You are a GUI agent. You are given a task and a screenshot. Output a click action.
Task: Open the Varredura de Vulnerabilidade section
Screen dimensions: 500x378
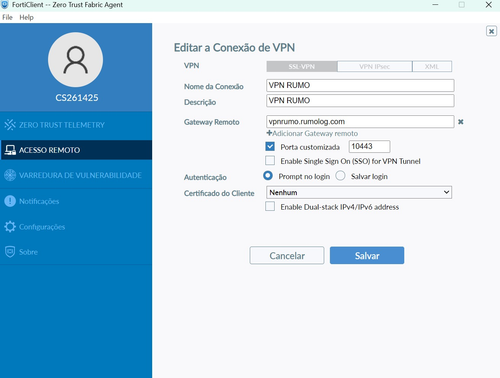[x=76, y=175]
